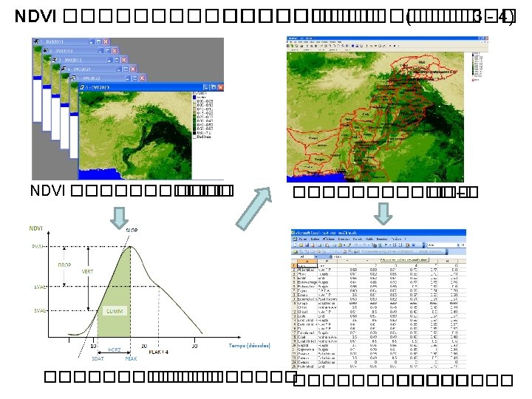Click the Save disk icon in Excel toolbar
Image resolution: width=532 pixels, height=399 pixels.
tap(307, 245)
